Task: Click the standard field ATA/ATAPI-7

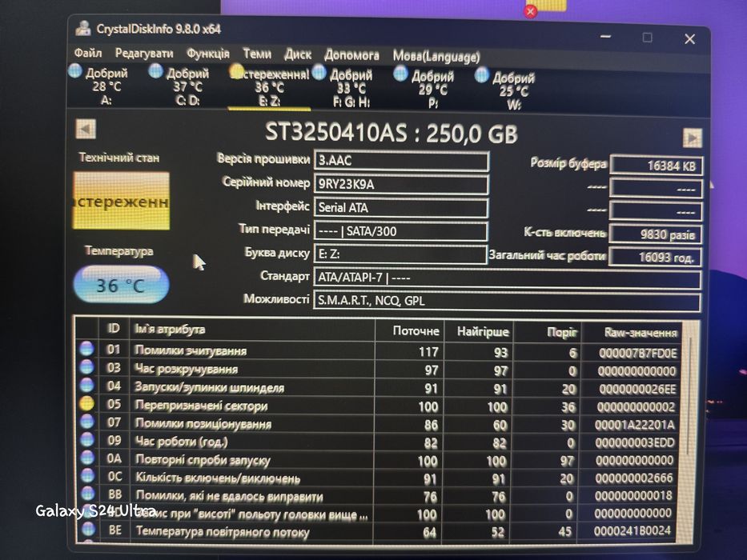Action: point(508,278)
